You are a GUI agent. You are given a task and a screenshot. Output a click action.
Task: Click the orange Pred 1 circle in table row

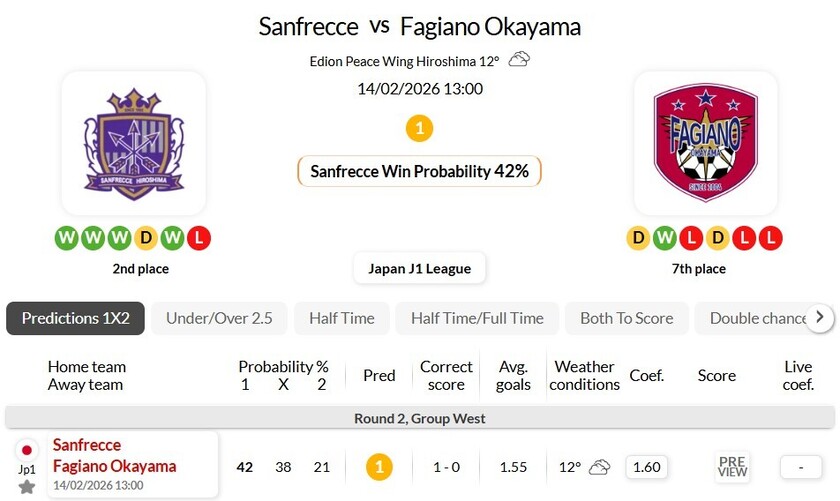(379, 467)
